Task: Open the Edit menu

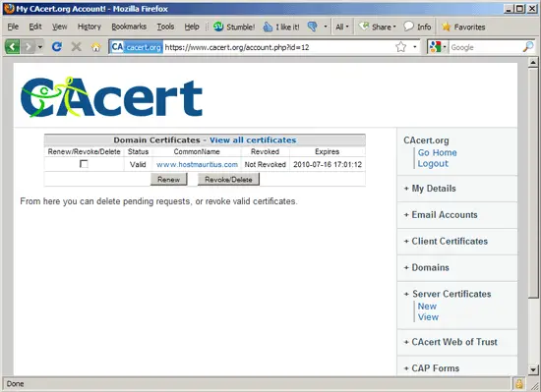Action: tap(34, 27)
